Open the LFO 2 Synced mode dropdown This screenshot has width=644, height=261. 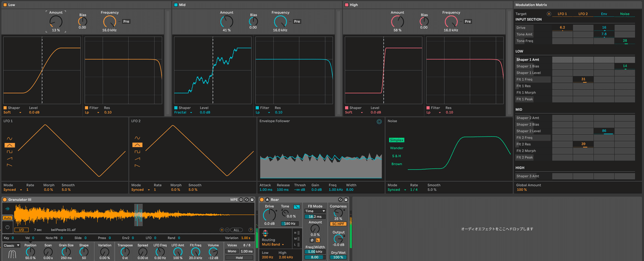141,190
